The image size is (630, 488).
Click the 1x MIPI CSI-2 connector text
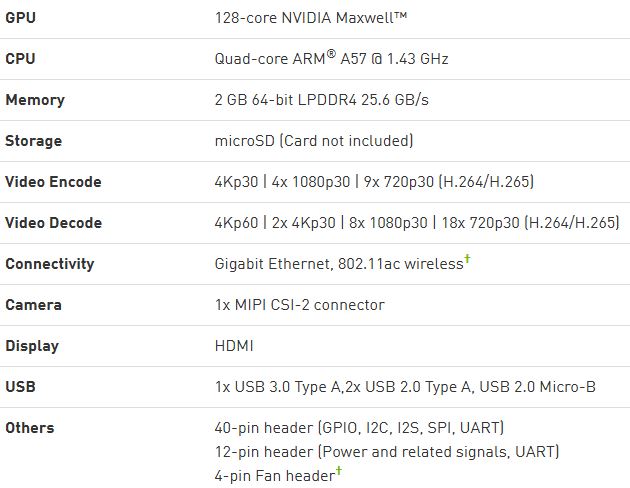(300, 304)
